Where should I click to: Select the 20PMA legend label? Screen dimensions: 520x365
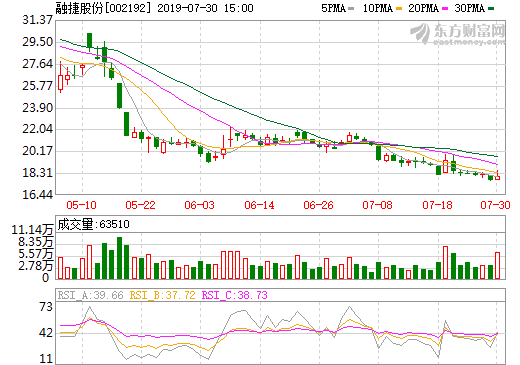pyautogui.click(x=423, y=8)
